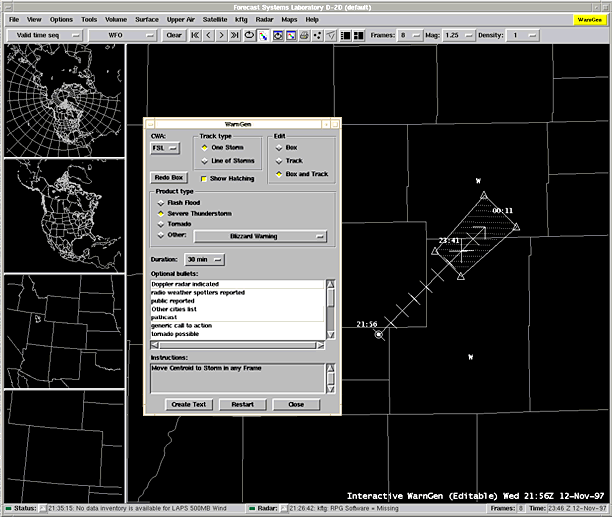Click the Create Text button
Image resolution: width=612 pixels, height=517 pixels.
(x=189, y=405)
